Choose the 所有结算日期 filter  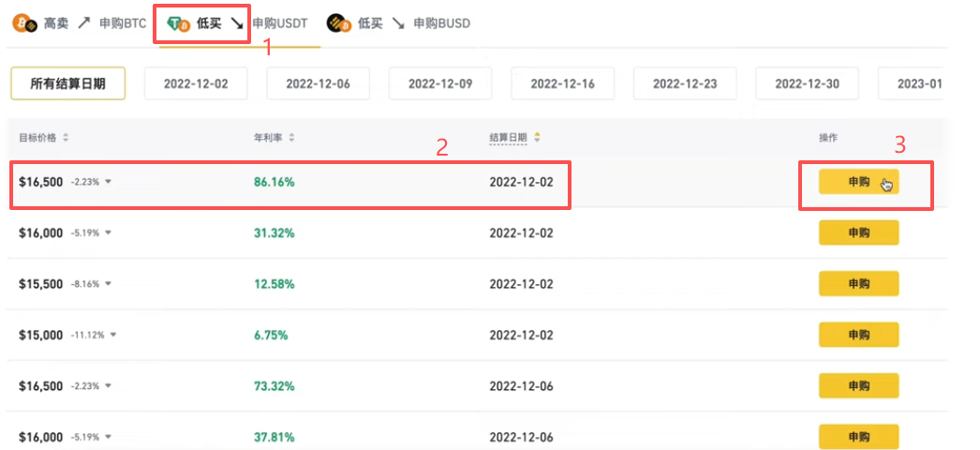[68, 83]
